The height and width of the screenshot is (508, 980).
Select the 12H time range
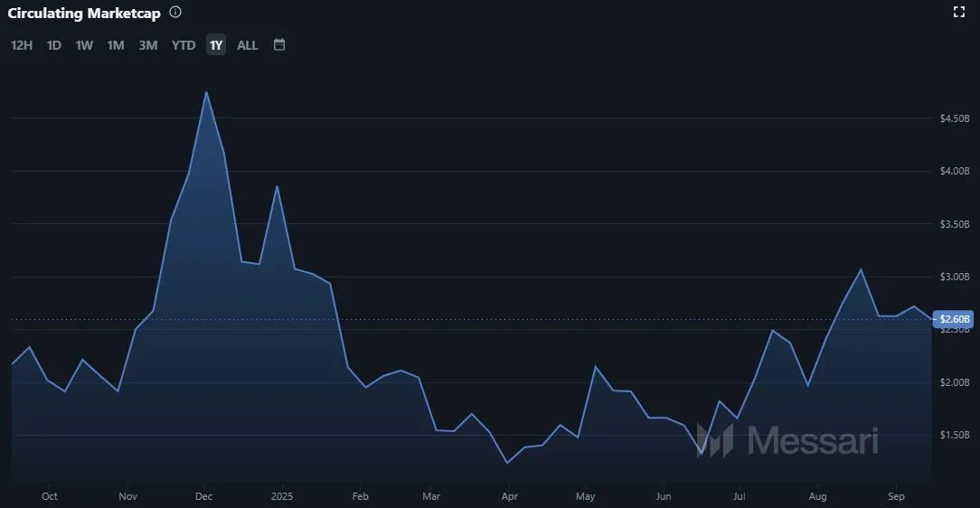[x=22, y=45]
